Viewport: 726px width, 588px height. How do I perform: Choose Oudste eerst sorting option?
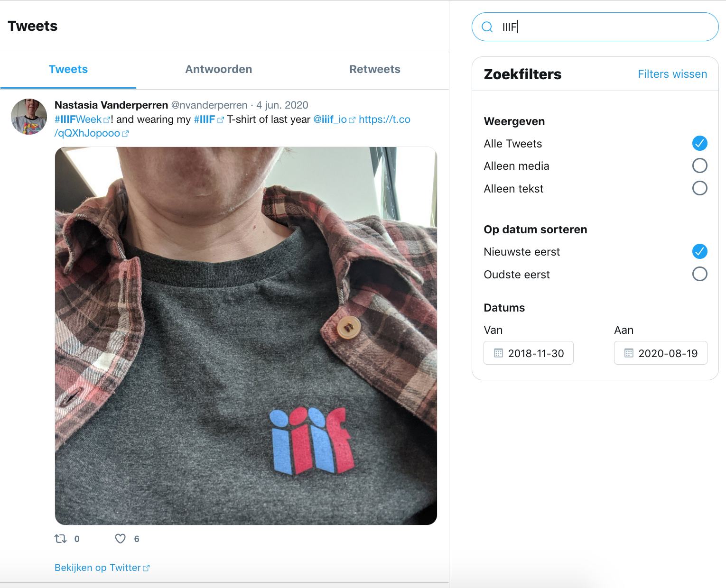pos(699,274)
